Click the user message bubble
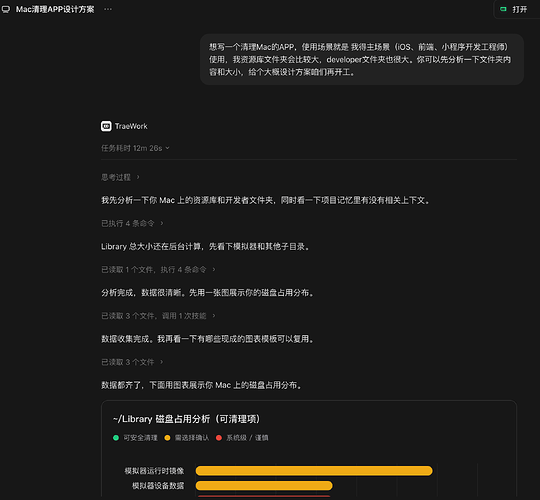This screenshot has width=540, height=500. tap(362, 60)
